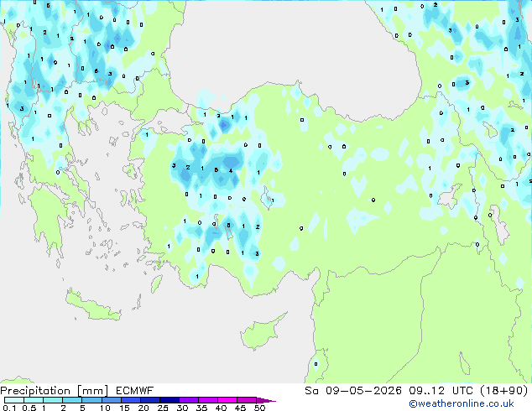Click the legend tick label "0.5"
The image size is (532, 411).
click(x=29, y=408)
